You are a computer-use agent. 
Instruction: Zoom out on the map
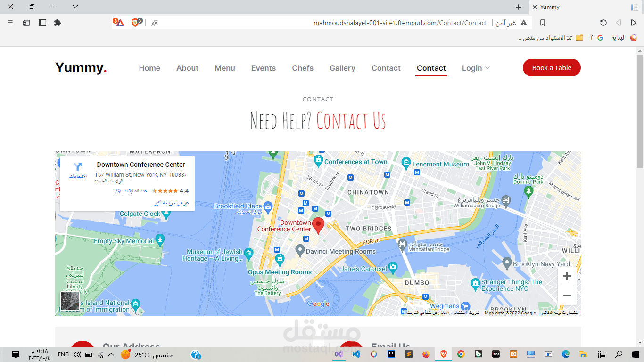point(567,296)
